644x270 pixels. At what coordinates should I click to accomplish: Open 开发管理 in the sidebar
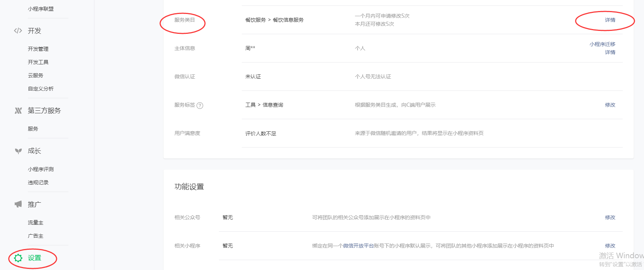(x=38, y=49)
